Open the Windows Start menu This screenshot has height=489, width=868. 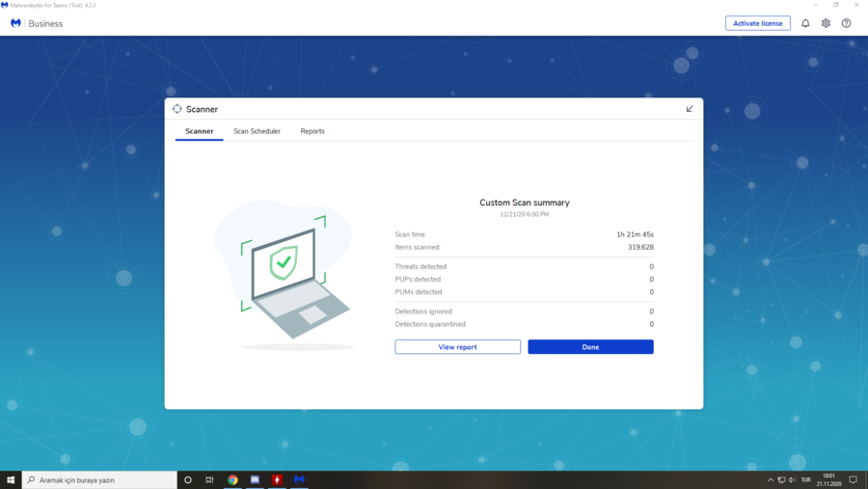coord(11,480)
